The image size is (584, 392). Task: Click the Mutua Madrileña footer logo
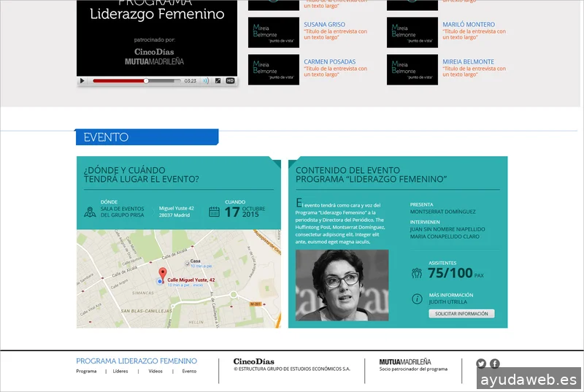[405, 362]
